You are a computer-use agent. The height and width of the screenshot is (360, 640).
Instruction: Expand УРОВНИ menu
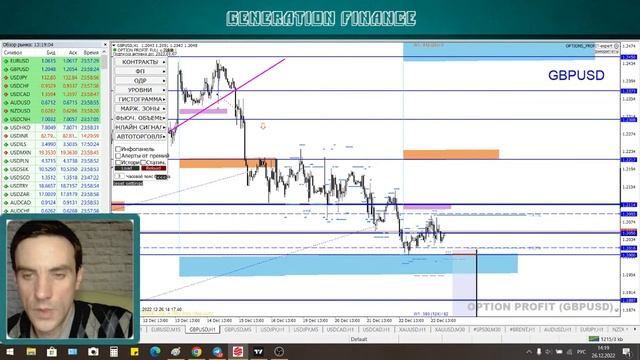(140, 90)
